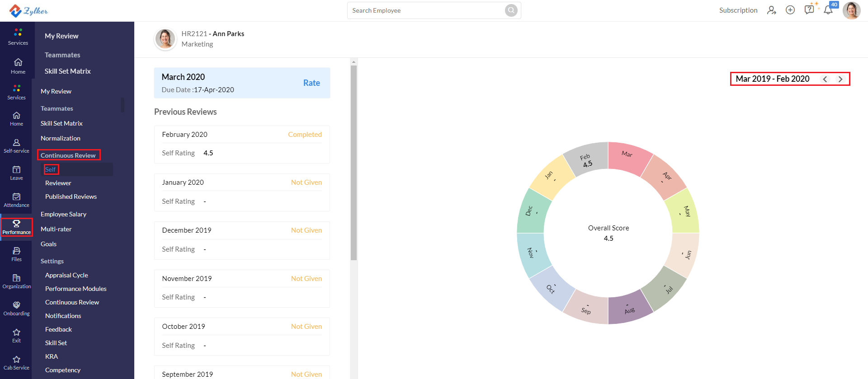The width and height of the screenshot is (868, 379).
Task: Click the Zylker logo
Action: [x=28, y=10]
